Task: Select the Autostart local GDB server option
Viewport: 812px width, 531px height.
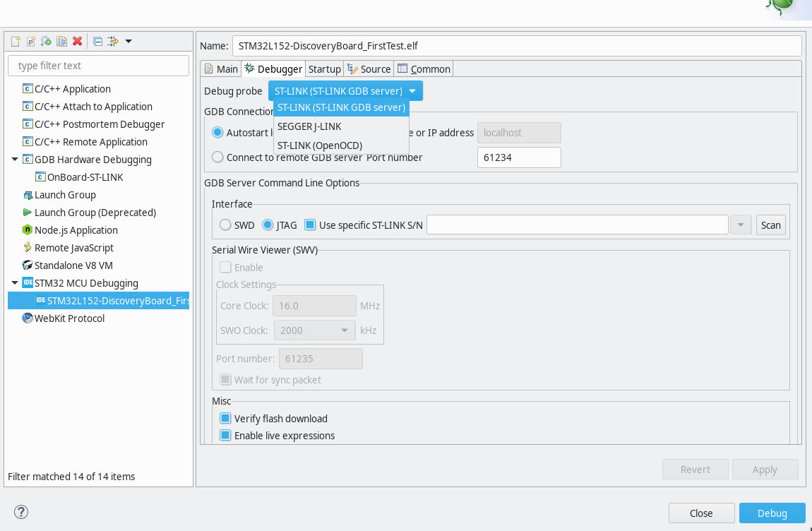Action: coord(217,133)
